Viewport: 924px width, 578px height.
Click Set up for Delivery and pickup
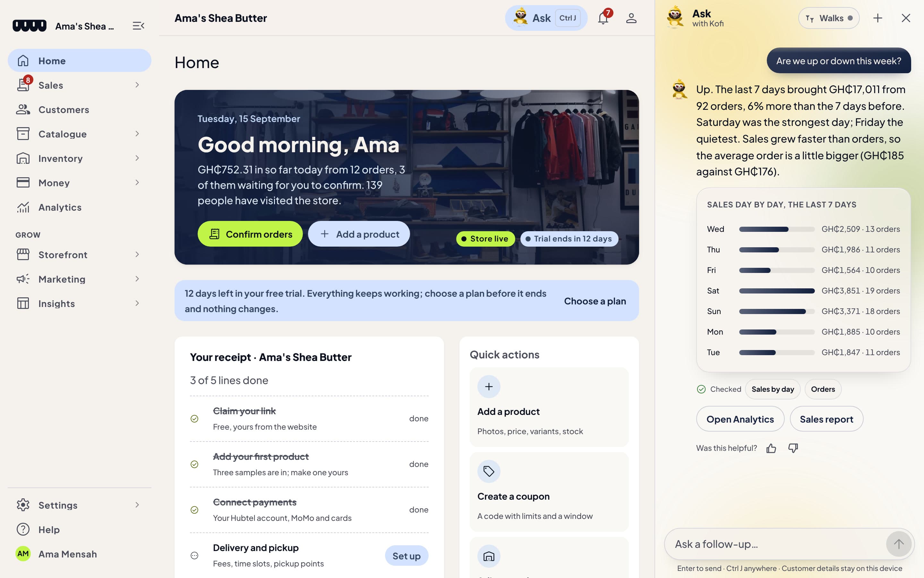pyautogui.click(x=406, y=556)
